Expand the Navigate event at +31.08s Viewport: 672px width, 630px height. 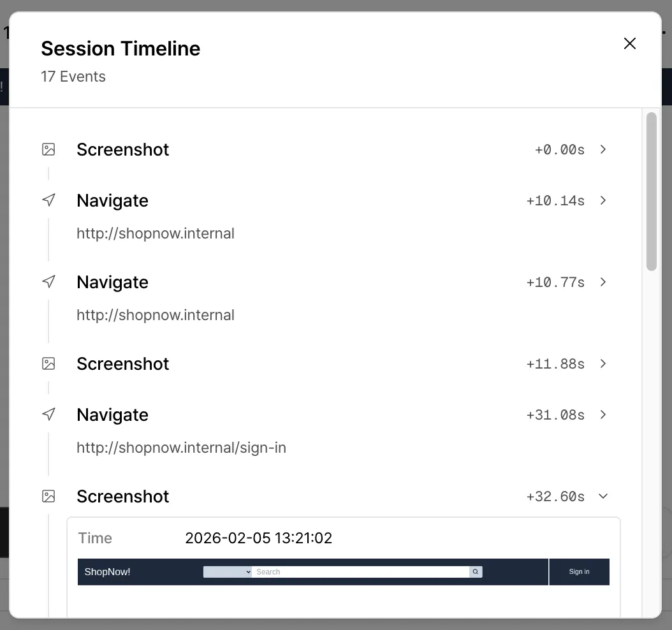point(603,414)
